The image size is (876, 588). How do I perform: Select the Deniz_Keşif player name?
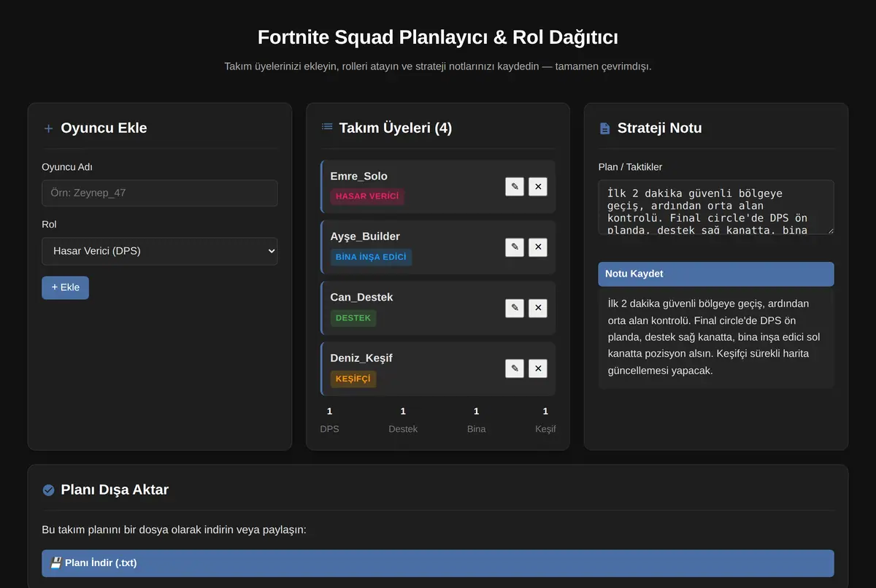pyautogui.click(x=361, y=357)
